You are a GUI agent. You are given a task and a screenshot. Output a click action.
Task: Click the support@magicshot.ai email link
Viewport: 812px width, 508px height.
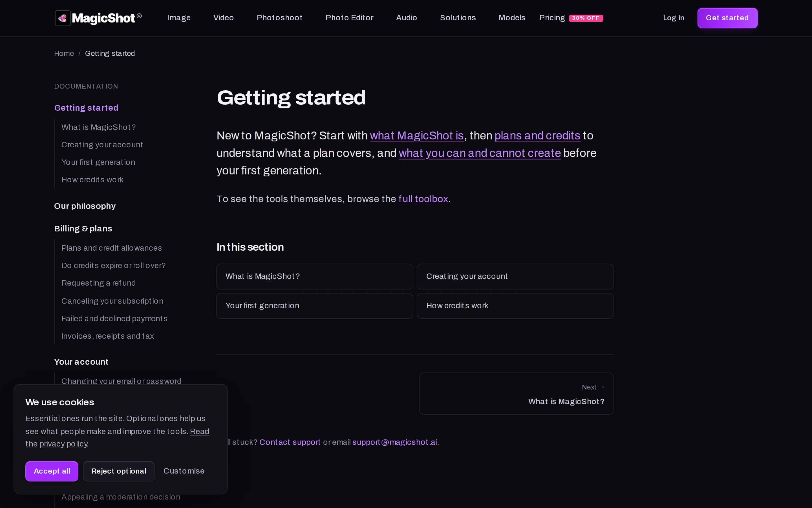(x=395, y=442)
